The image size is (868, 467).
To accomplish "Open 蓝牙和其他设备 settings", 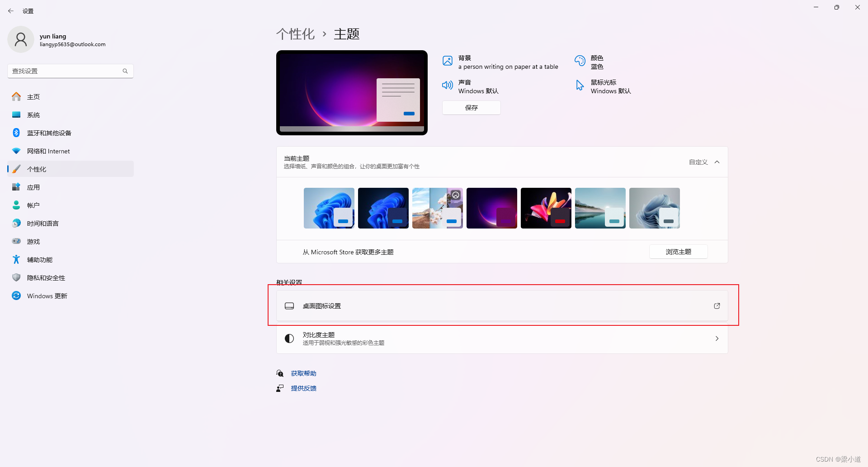I will [x=71, y=133].
